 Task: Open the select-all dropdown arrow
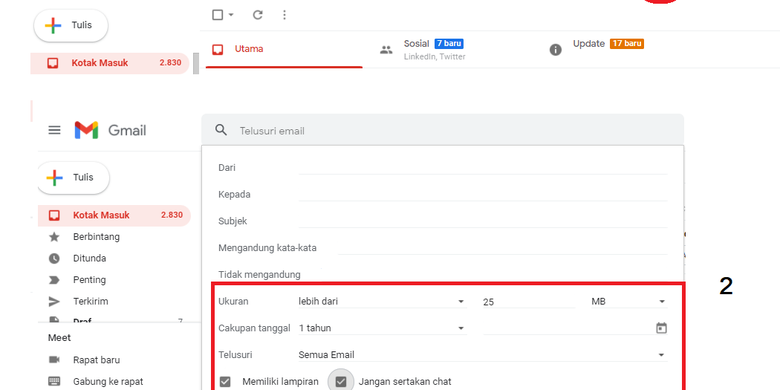(231, 15)
